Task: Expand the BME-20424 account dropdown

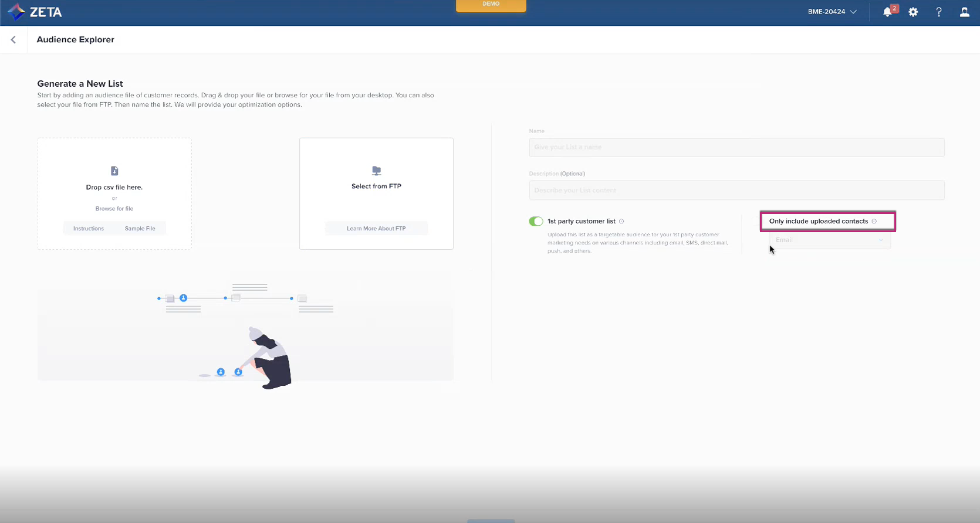Action: click(x=832, y=12)
